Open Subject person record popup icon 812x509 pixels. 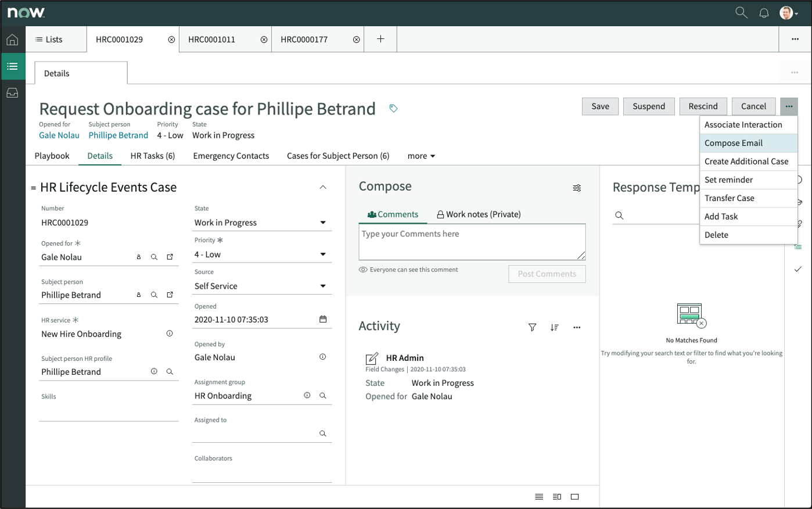tap(170, 295)
